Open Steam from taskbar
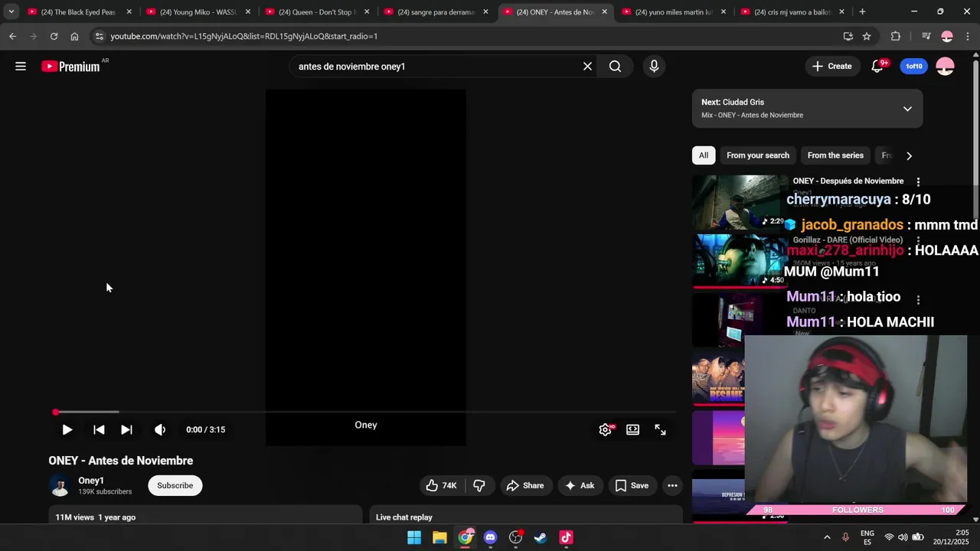Screen dimensions: 980x551 541,537
